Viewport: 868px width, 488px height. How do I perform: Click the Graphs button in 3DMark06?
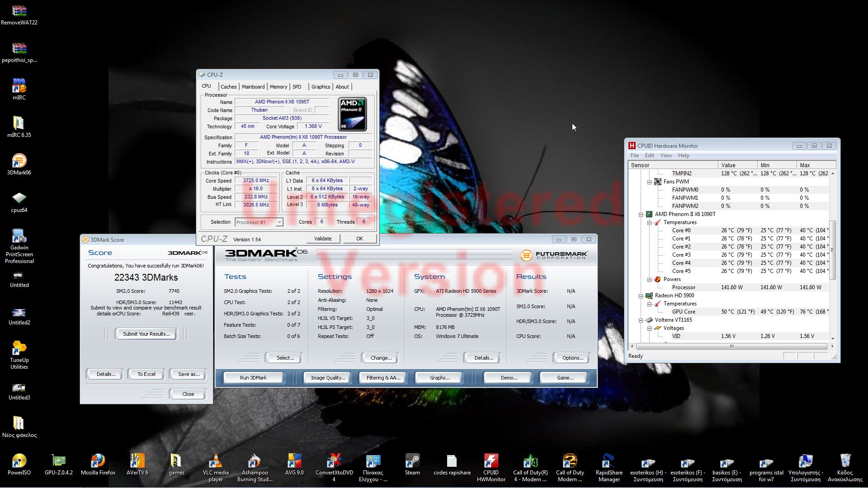click(x=439, y=378)
